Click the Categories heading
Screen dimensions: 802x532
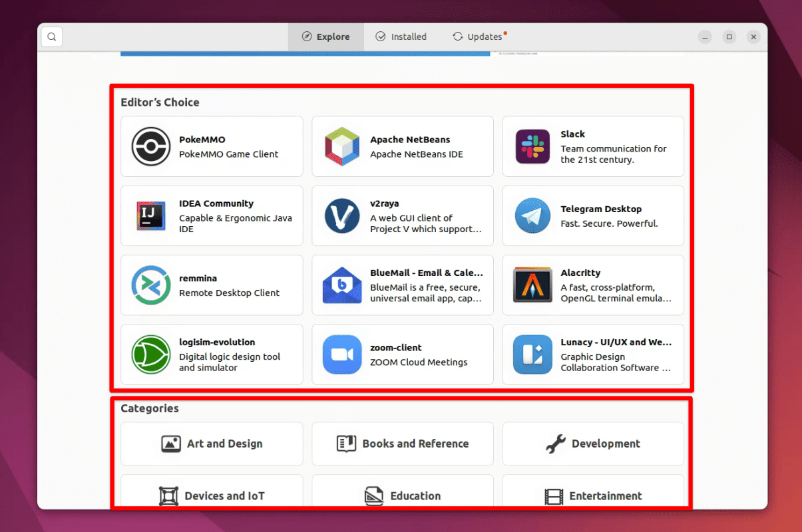pos(150,408)
